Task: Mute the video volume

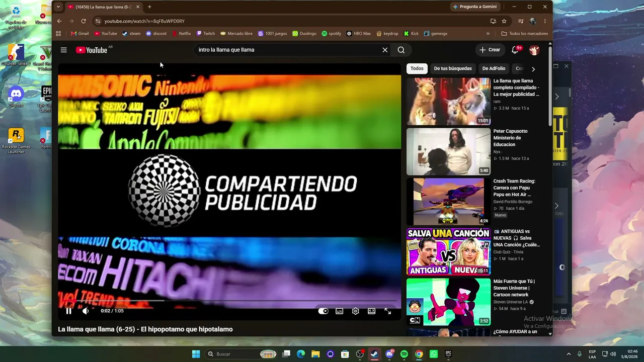Action: 86,311
